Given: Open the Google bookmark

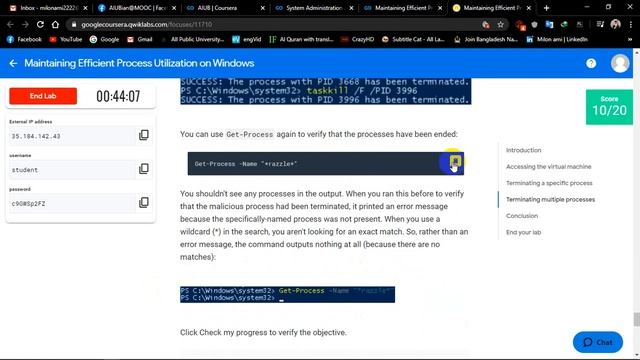Looking at the screenshot, I should [104, 39].
